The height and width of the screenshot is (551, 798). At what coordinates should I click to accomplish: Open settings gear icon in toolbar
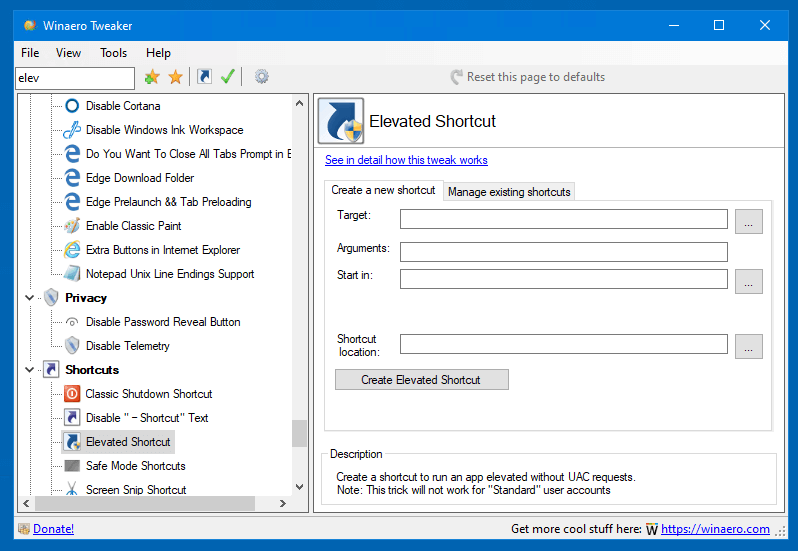pos(262,76)
